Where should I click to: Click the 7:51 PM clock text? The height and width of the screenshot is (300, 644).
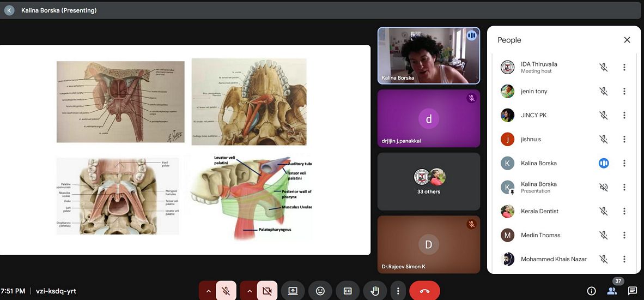point(13,291)
